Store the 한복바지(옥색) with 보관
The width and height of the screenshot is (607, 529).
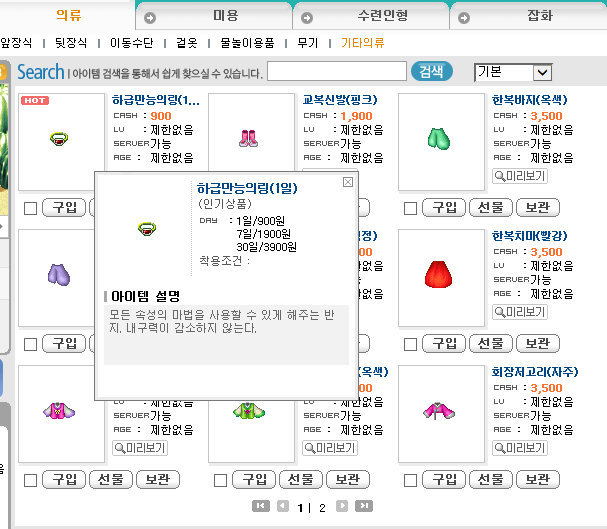538,207
